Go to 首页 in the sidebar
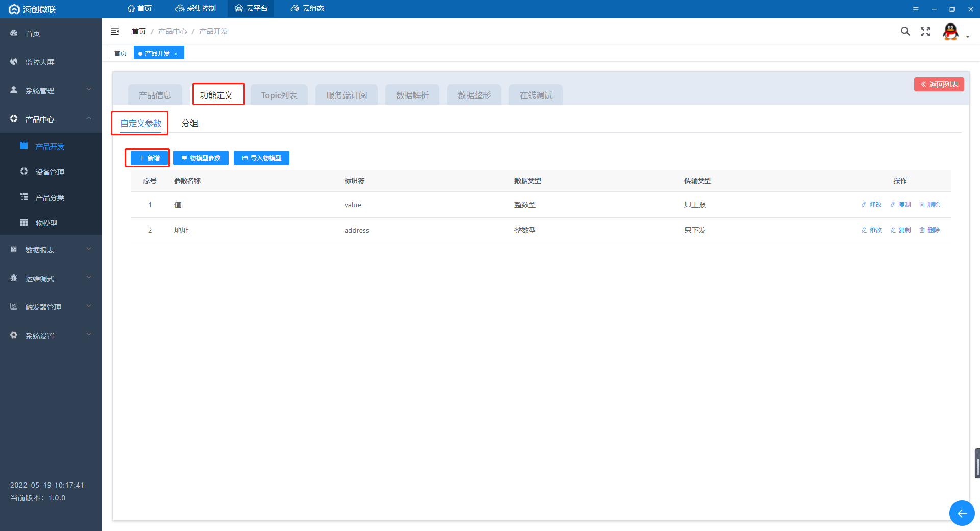980x531 pixels. pyautogui.click(x=51, y=33)
